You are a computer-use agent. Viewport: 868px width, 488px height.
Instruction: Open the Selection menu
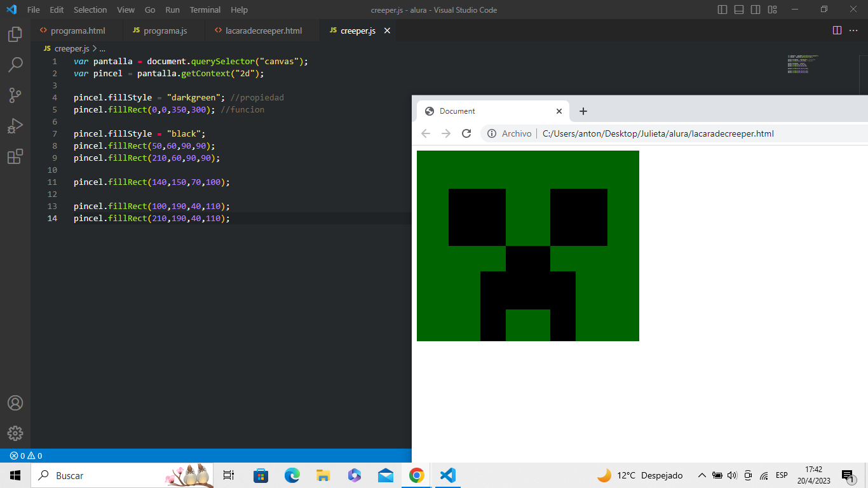pos(90,10)
